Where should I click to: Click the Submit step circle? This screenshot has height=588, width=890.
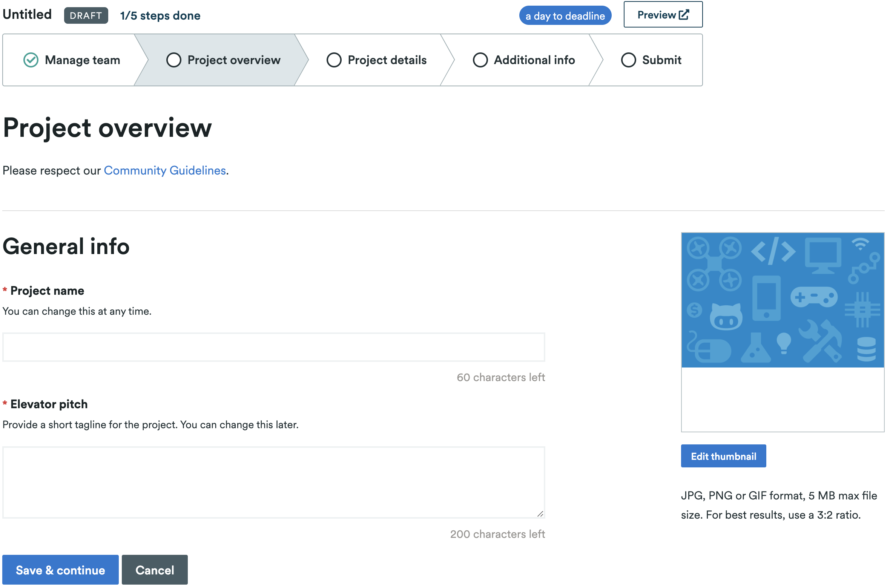(629, 60)
